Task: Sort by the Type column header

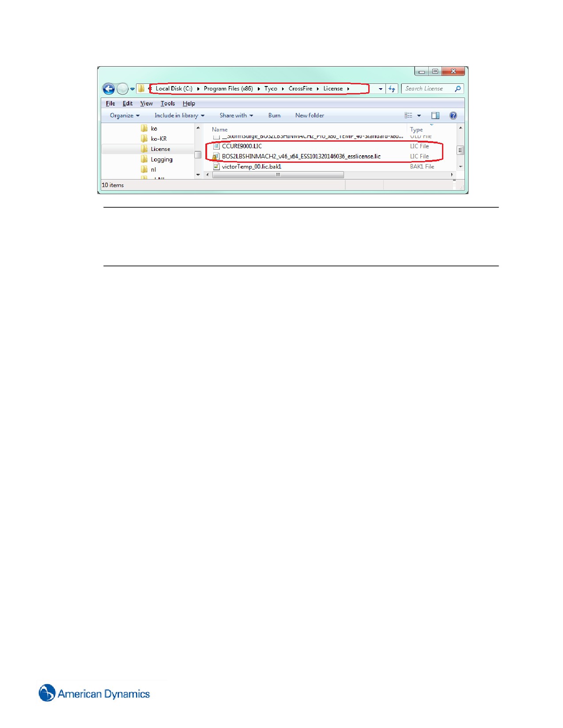Action: 416,129
